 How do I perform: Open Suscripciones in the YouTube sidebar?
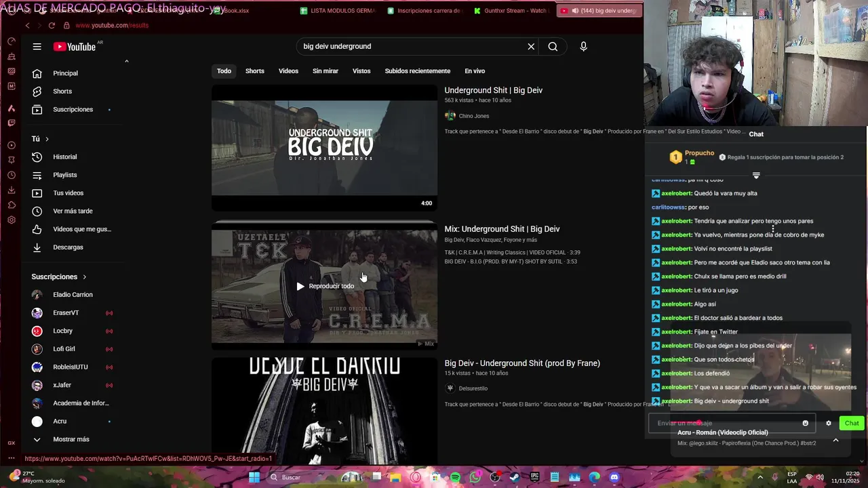tap(73, 110)
